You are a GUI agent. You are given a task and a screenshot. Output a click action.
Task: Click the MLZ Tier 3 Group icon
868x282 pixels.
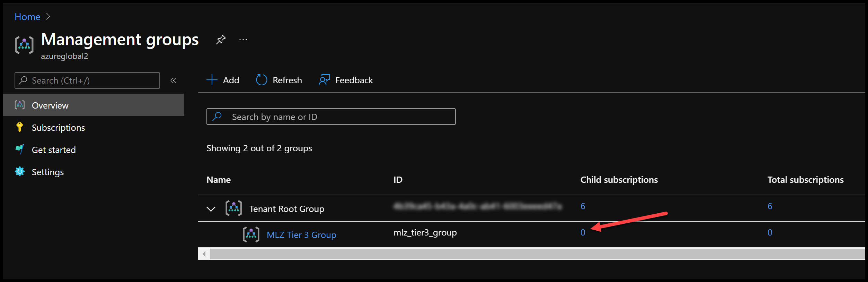pos(251,234)
